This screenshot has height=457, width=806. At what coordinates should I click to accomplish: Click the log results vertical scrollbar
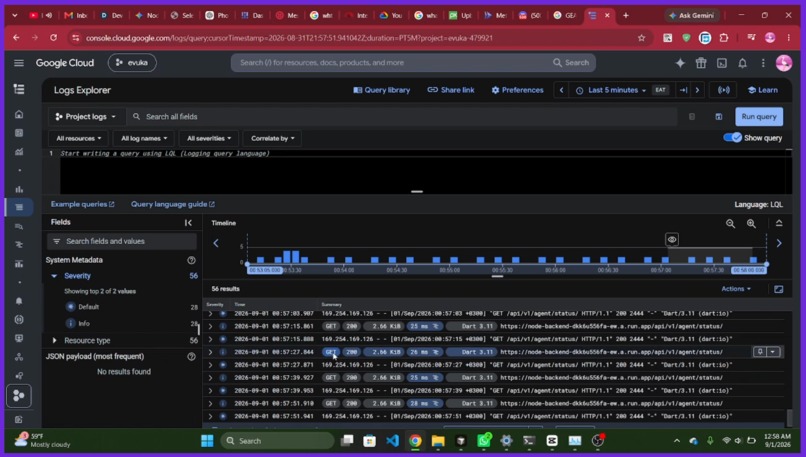789,417
